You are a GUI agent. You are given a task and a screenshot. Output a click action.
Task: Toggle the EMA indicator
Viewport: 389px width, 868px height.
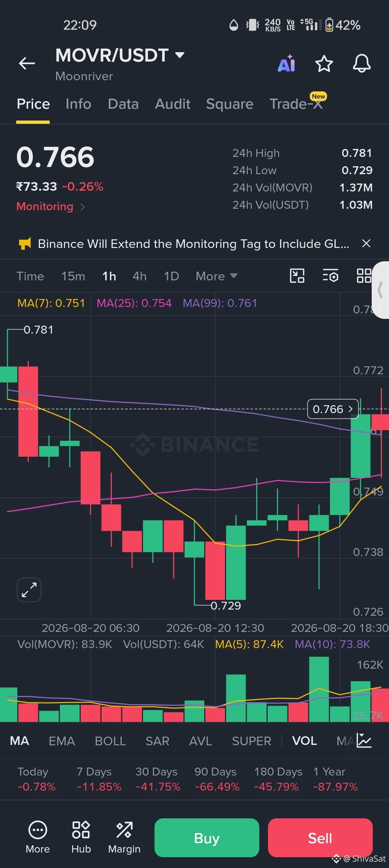tap(62, 741)
